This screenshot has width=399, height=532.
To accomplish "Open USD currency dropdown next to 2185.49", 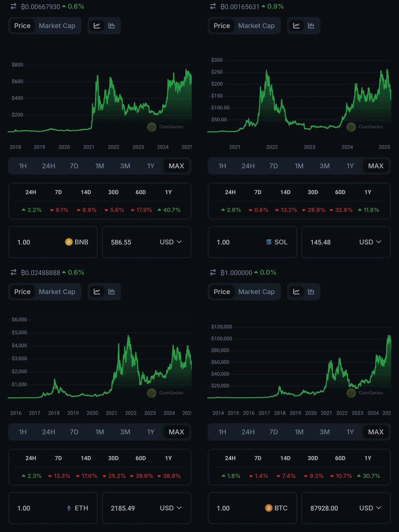I will tap(171, 508).
